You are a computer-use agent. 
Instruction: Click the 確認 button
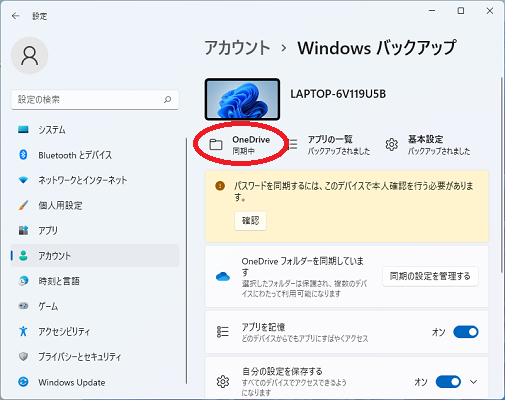[x=250, y=220]
